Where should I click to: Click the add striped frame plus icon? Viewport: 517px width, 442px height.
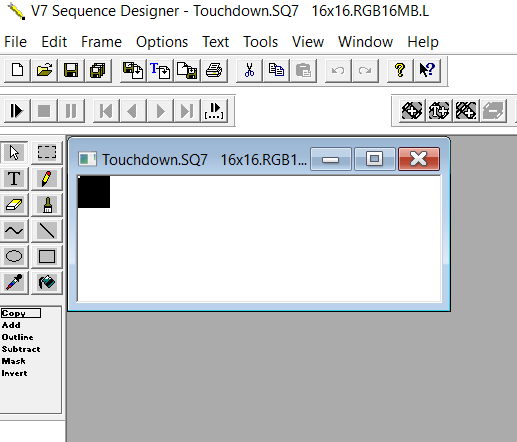(466, 111)
